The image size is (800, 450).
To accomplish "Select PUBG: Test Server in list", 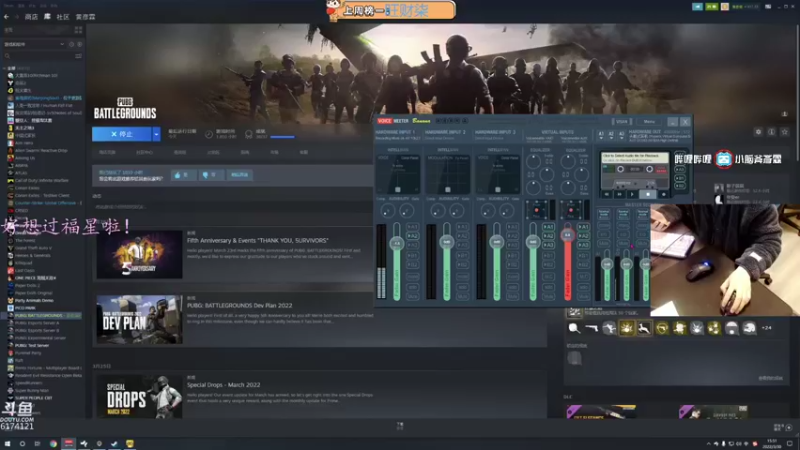I will coord(32,345).
